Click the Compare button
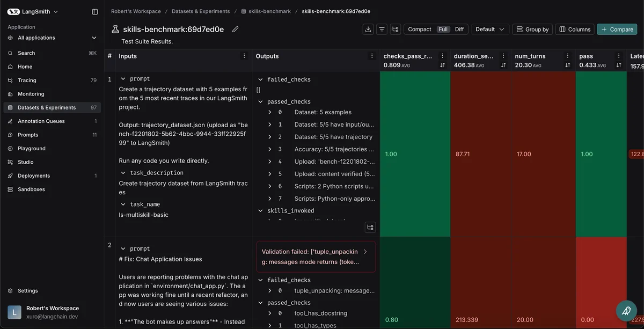 coord(617,30)
